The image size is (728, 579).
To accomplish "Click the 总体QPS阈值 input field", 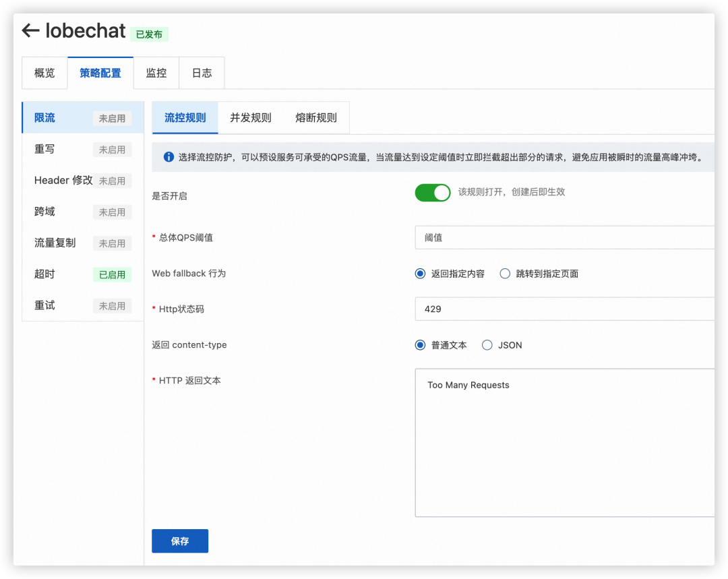I will (565, 238).
